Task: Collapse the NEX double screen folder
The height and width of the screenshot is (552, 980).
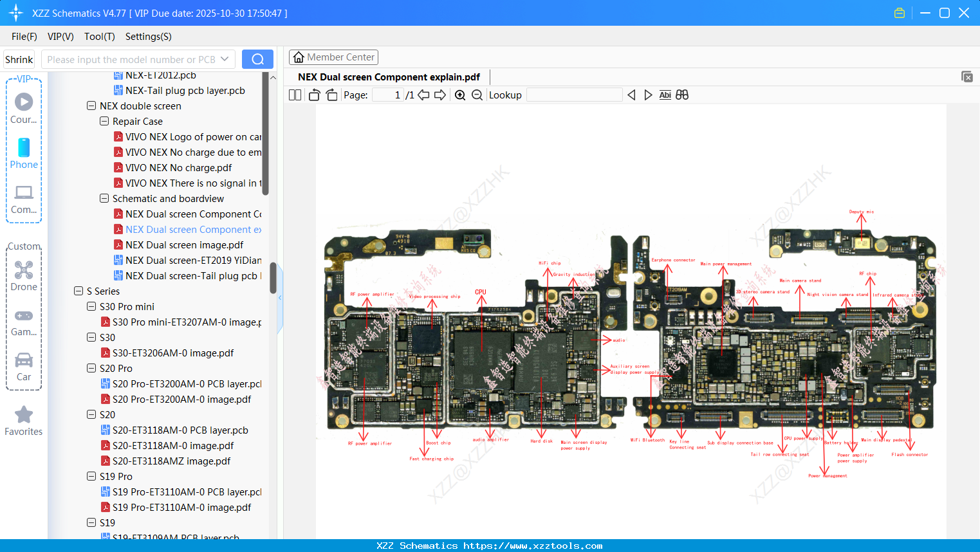Action: tap(91, 106)
